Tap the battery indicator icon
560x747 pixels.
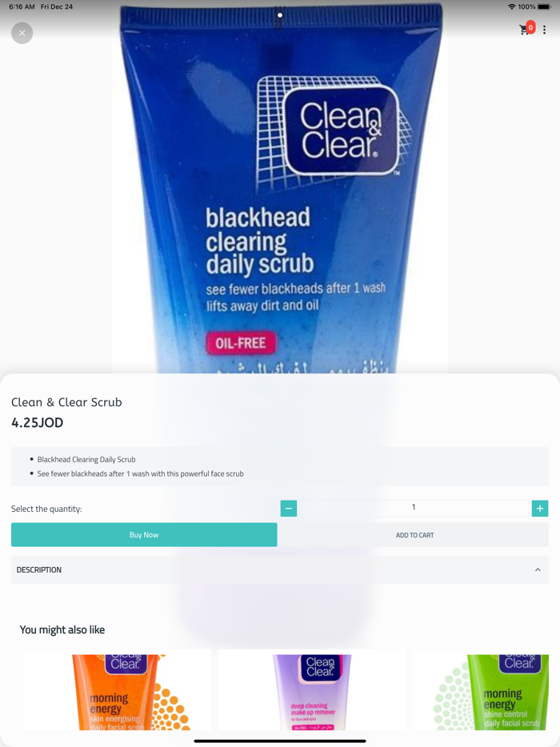(544, 6)
